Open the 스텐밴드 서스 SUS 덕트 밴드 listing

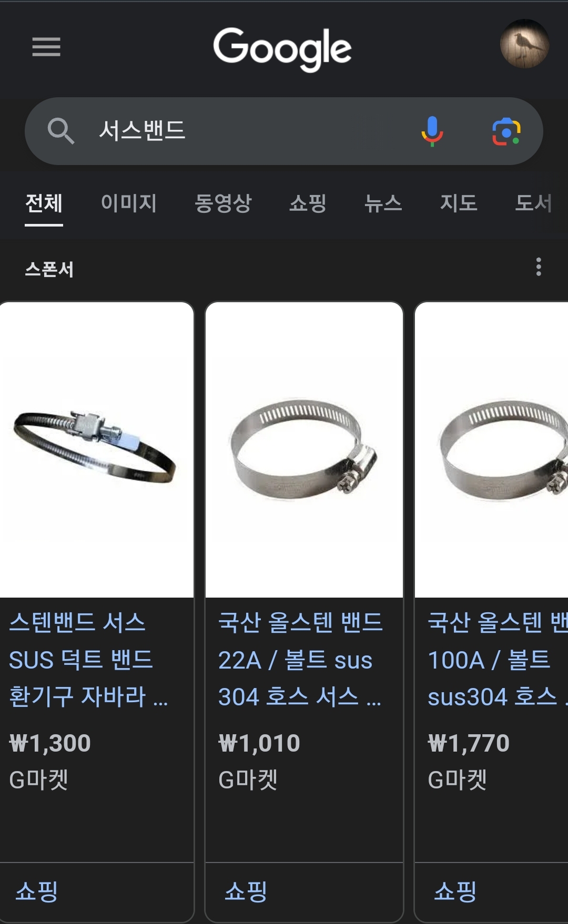coord(88,660)
